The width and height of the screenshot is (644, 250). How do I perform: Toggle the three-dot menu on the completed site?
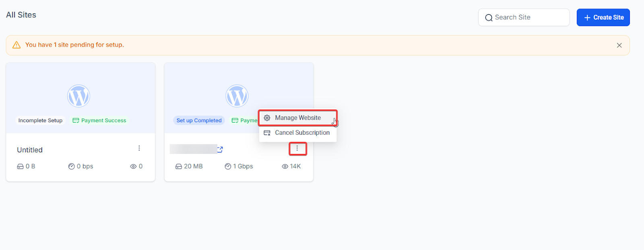(x=297, y=149)
